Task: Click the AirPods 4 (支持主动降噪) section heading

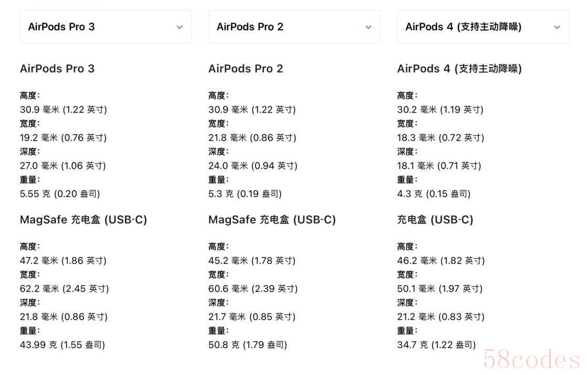Action: pyautogui.click(x=459, y=69)
